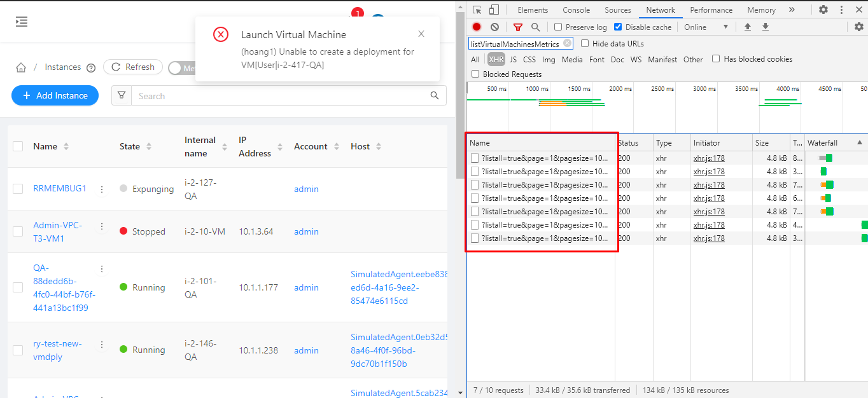Open xhr.js:178 initiator of first request
The height and width of the screenshot is (398, 868).
(709, 158)
